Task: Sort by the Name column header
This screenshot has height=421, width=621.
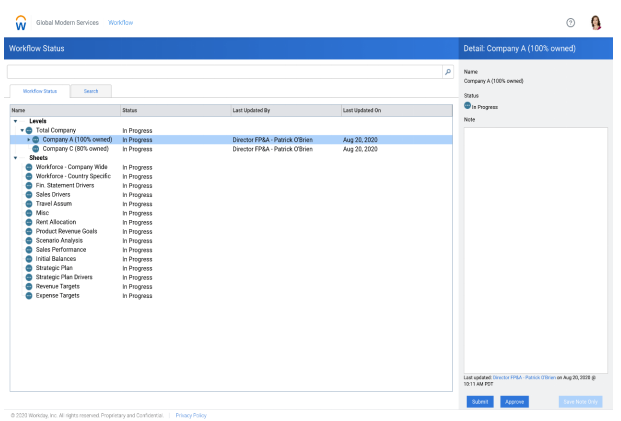Action: point(65,110)
